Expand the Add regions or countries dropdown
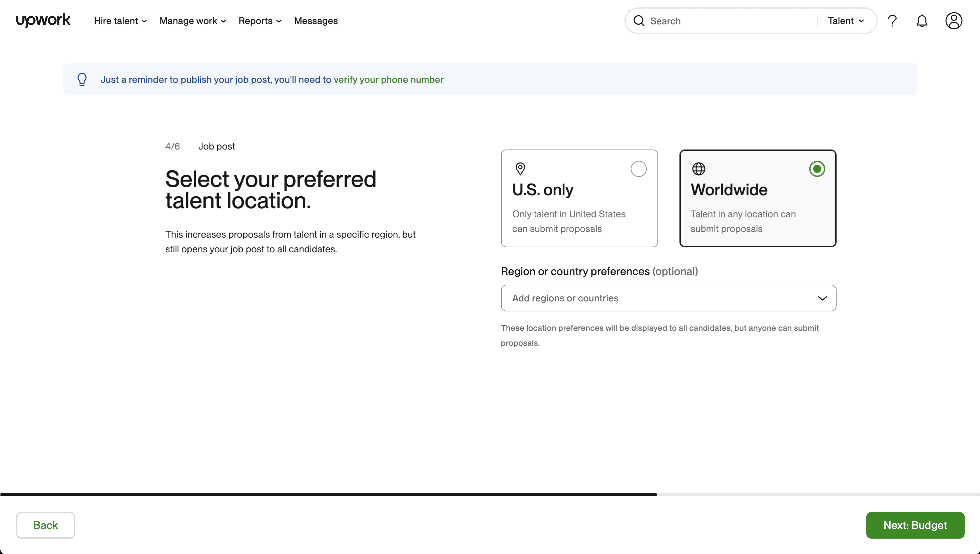Viewport: 980px width, 554px height. 668,298
